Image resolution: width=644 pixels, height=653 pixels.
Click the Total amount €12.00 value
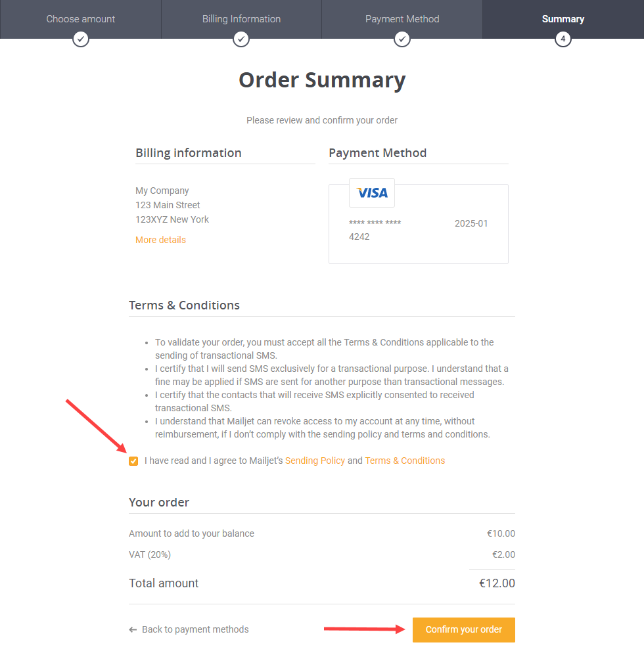[x=497, y=583]
